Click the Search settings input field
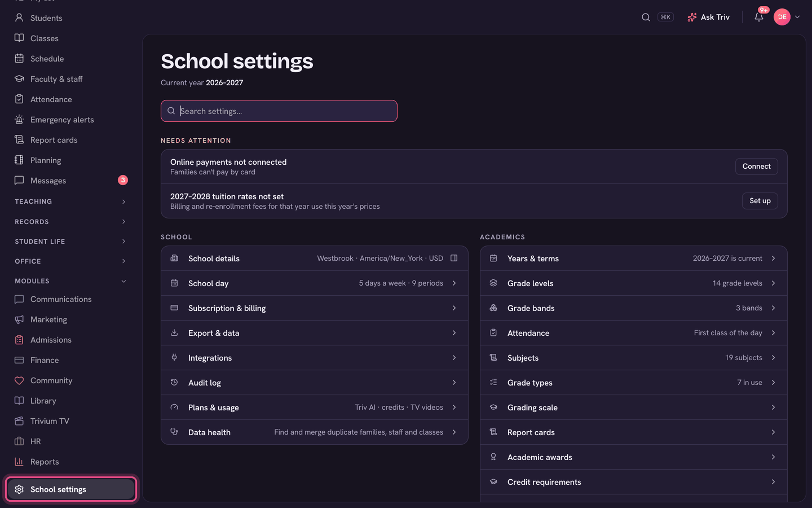Image resolution: width=812 pixels, height=508 pixels. click(x=279, y=111)
